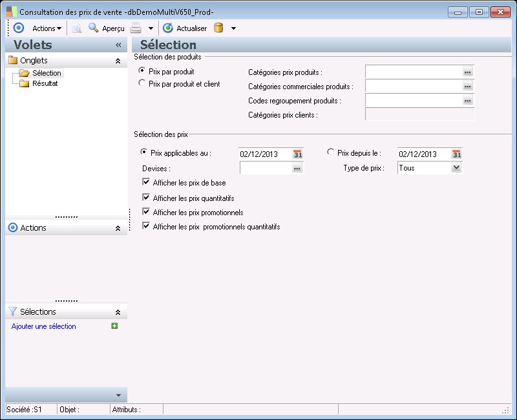The width and height of the screenshot is (517, 420).
Task: Click the Ajouter une sélection link
Action: coord(44,326)
